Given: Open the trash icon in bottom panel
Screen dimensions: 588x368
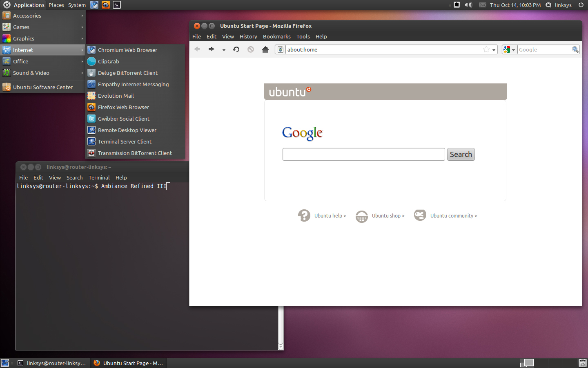Looking at the screenshot, I should click(x=583, y=363).
